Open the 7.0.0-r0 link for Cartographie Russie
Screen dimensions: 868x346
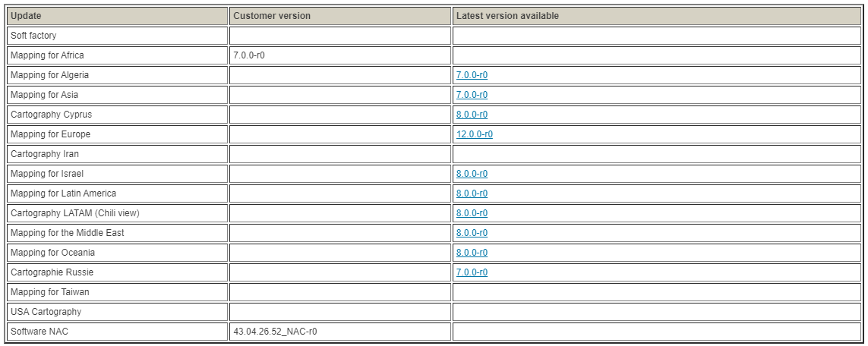[472, 272]
